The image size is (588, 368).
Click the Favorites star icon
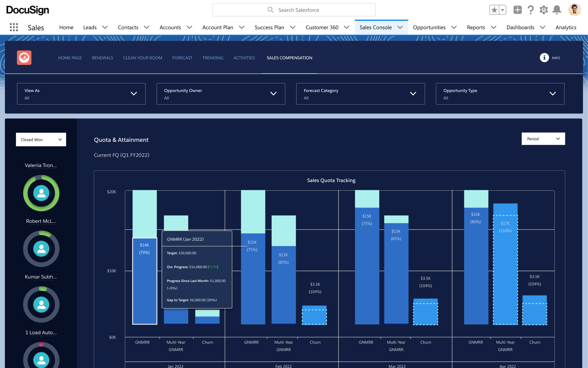[x=494, y=10]
